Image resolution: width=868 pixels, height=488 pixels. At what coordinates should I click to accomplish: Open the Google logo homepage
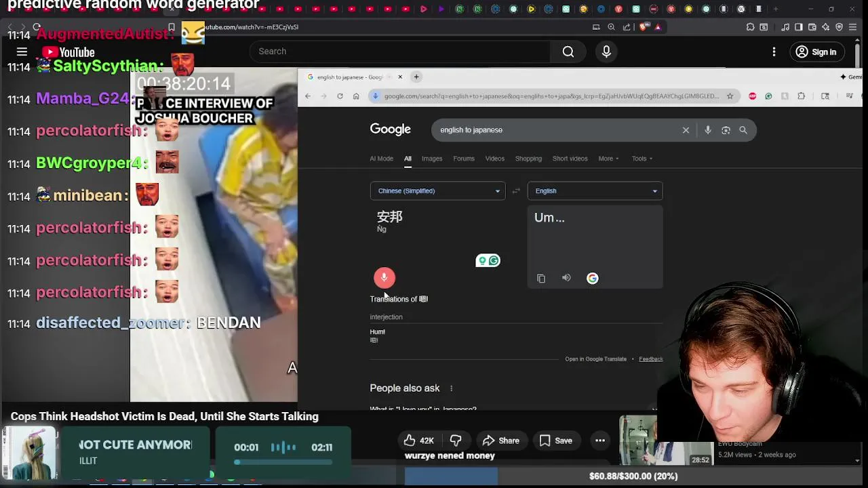391,129
